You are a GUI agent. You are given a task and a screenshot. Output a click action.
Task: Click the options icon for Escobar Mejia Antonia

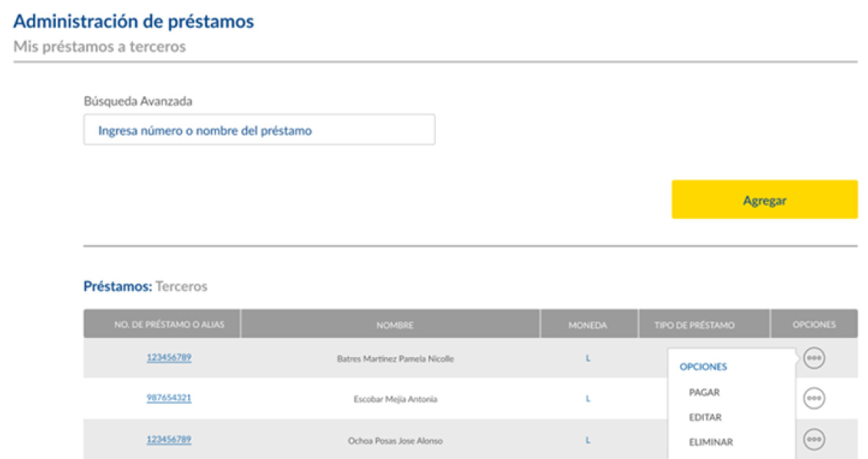pos(814,399)
